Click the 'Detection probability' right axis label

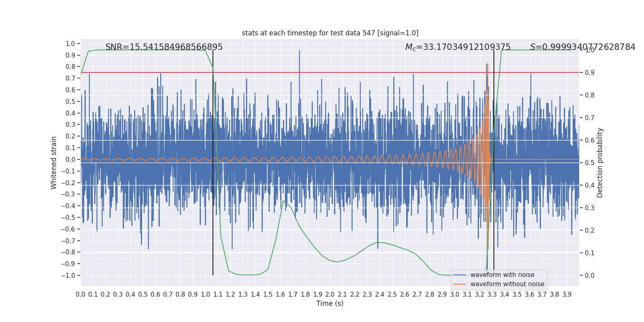tap(600, 163)
